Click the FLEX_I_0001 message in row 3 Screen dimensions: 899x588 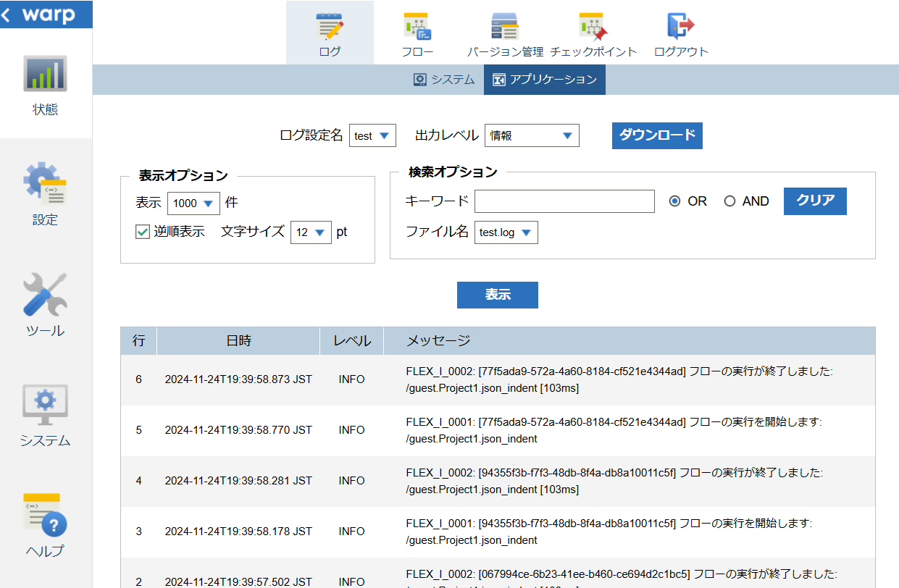pos(609,532)
